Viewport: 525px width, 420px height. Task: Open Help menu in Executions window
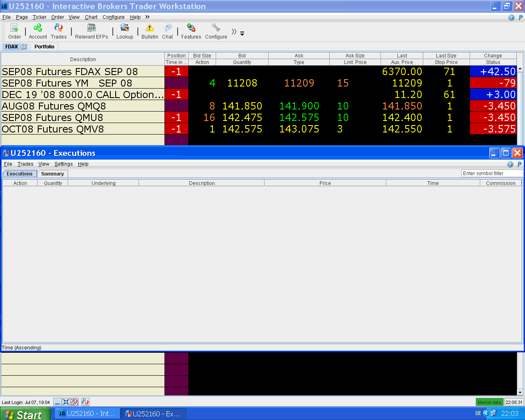coord(83,164)
